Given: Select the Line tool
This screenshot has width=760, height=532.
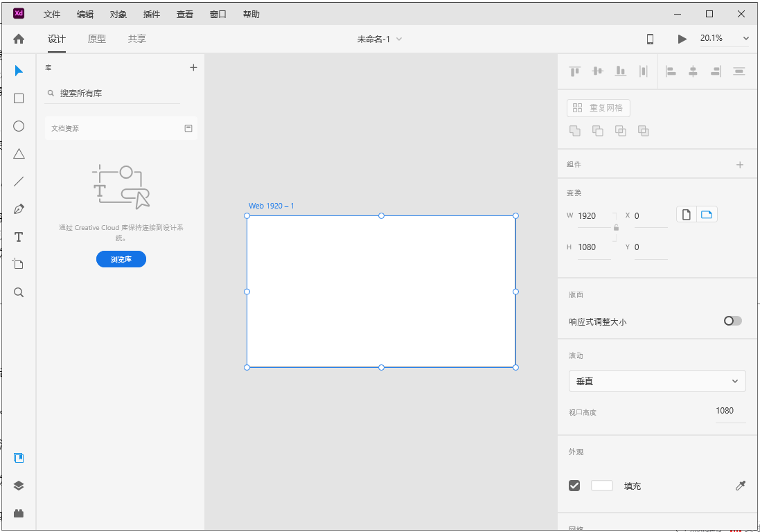Looking at the screenshot, I should click(19, 181).
